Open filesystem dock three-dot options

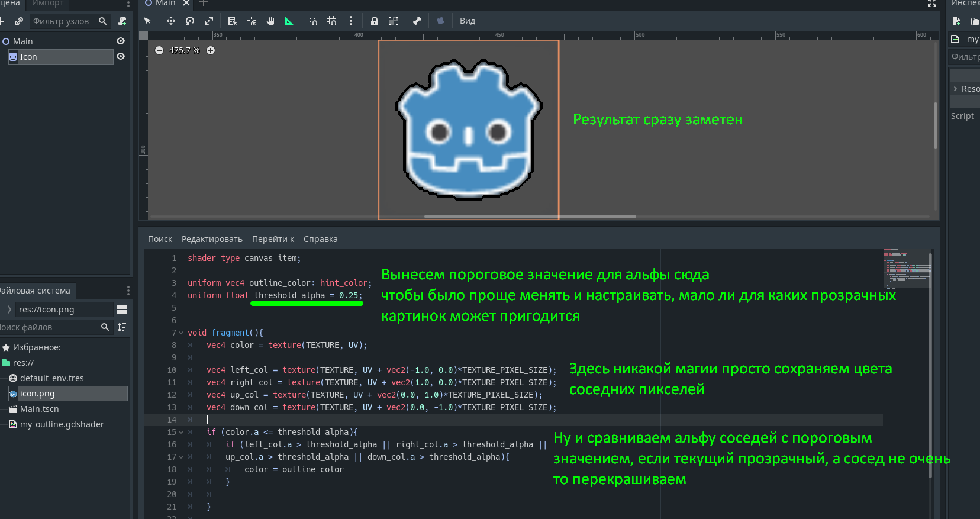(x=128, y=291)
